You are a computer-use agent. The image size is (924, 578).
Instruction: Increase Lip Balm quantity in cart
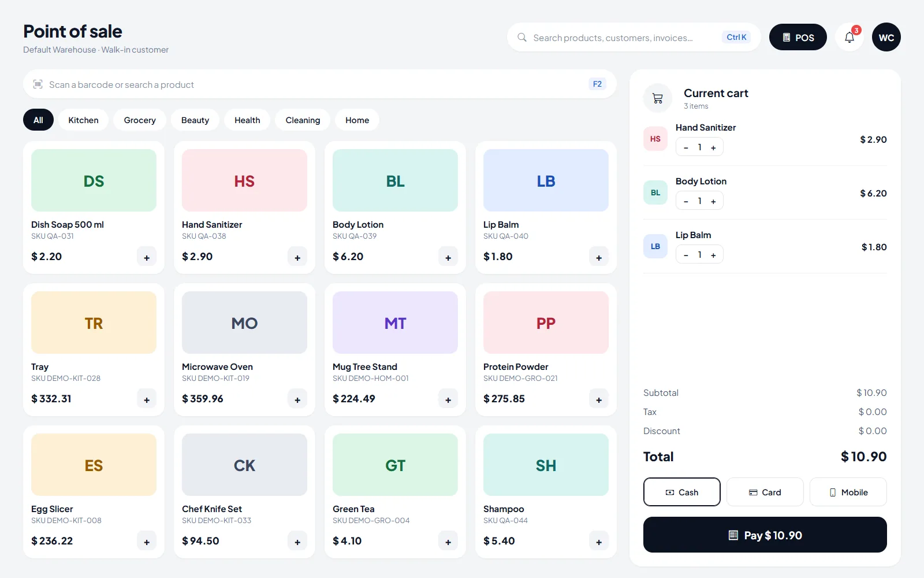point(713,255)
